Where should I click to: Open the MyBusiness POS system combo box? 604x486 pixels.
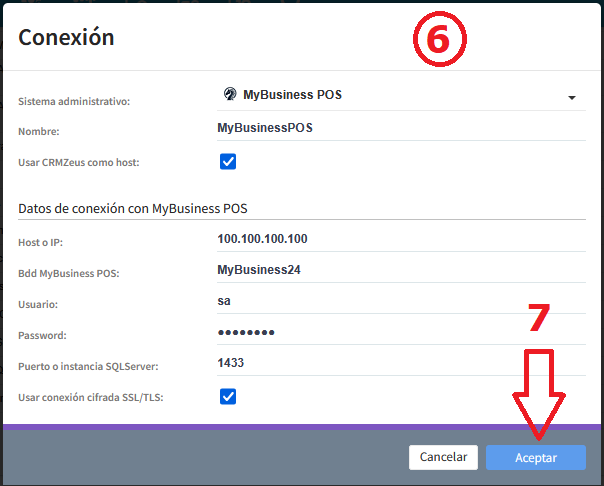[400, 96]
